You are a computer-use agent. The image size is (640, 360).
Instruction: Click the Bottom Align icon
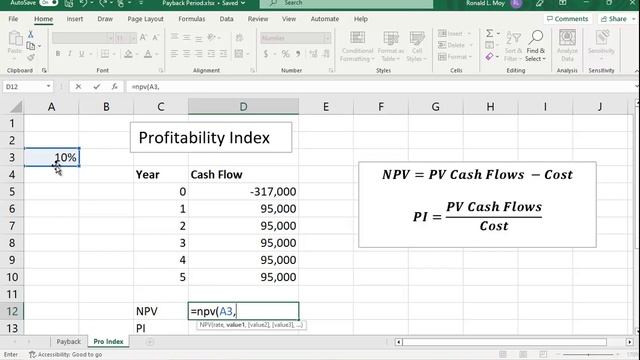(199, 38)
